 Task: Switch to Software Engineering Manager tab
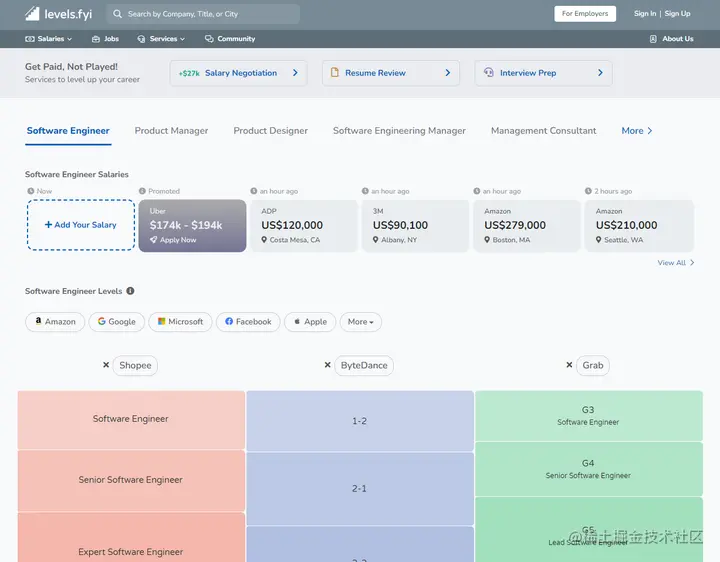tap(399, 131)
